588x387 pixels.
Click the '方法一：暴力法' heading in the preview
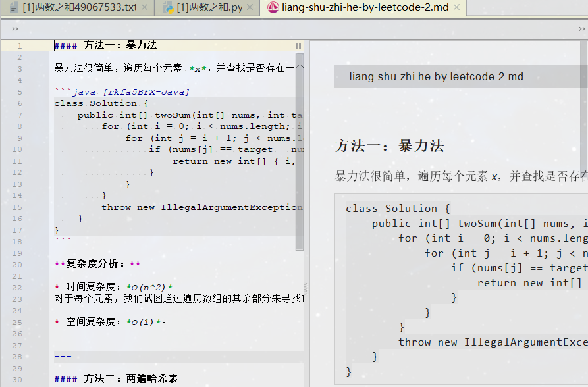click(389, 145)
